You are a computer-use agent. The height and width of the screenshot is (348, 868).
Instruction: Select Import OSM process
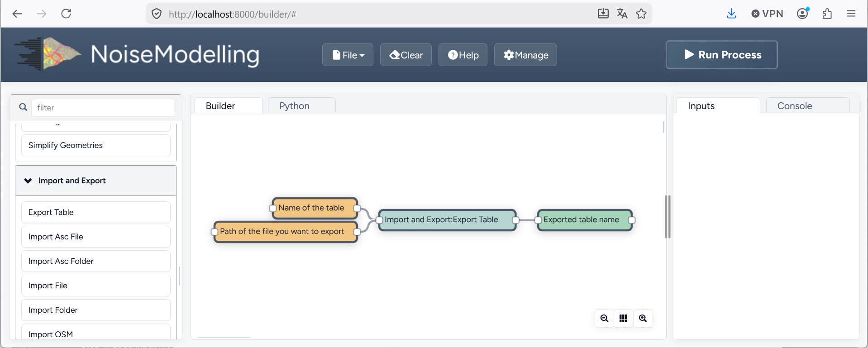(96, 332)
